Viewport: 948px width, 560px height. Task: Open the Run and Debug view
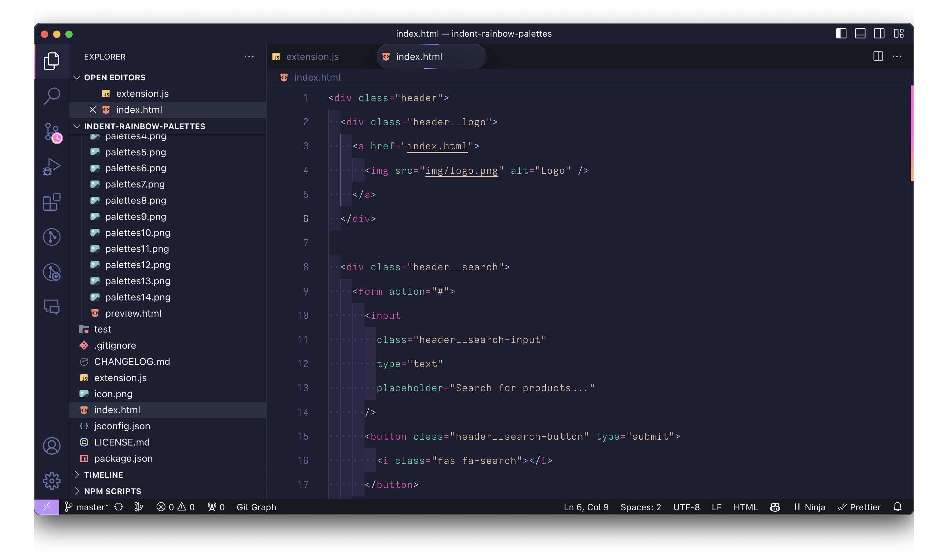click(52, 166)
